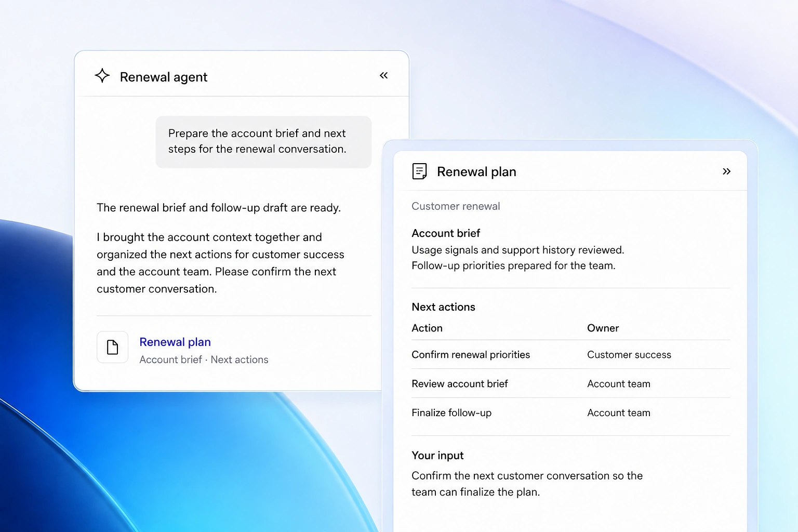Image resolution: width=798 pixels, height=532 pixels.
Task: Click the "Customer renewal" label
Action: tap(456, 206)
